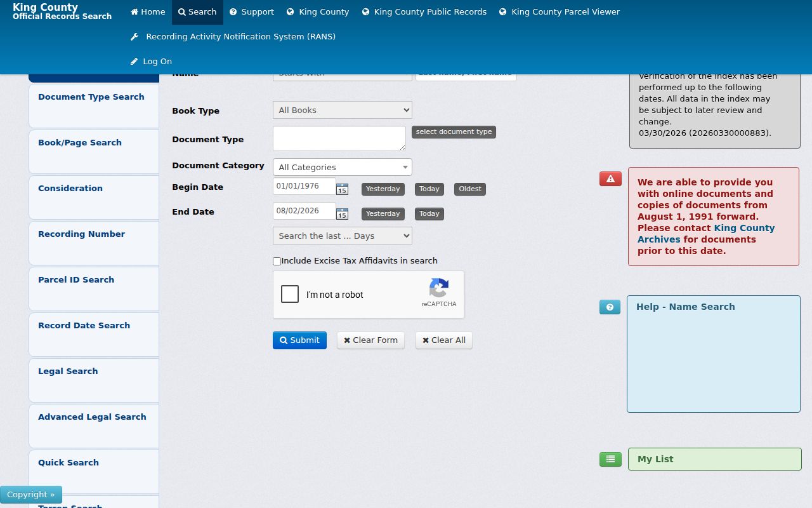
Task: Open the End Date calendar picker icon
Action: tap(342, 213)
